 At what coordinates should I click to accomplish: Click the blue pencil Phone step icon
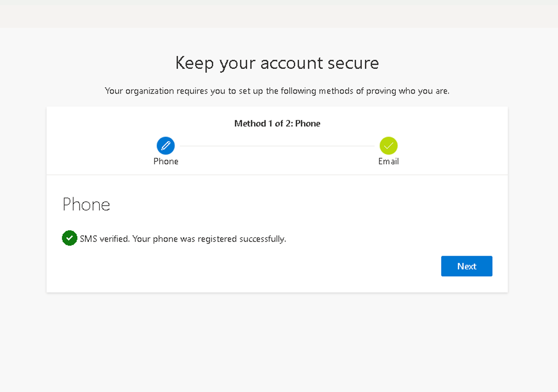click(166, 146)
